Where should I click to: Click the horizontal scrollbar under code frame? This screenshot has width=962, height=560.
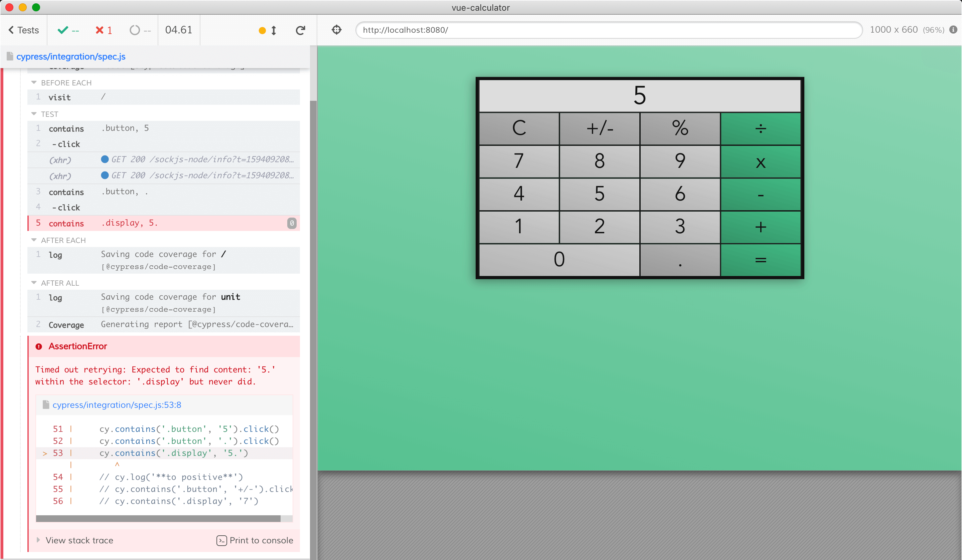click(x=158, y=518)
